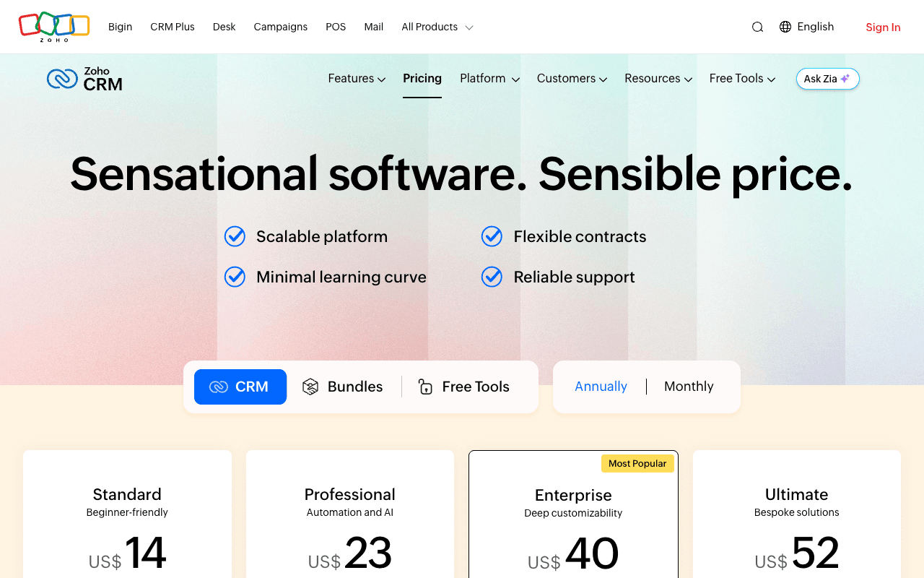Expand the Resources menu
The height and width of the screenshot is (578, 924).
(658, 79)
